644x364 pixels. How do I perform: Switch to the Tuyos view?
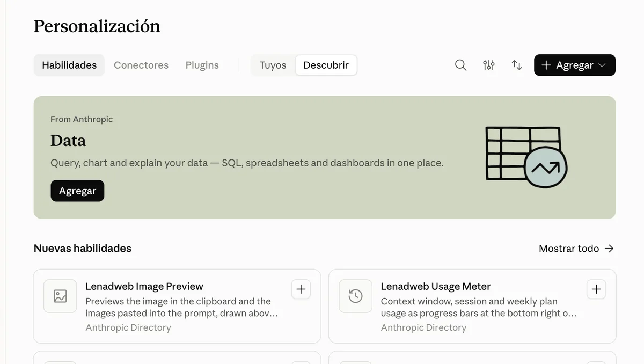273,65
